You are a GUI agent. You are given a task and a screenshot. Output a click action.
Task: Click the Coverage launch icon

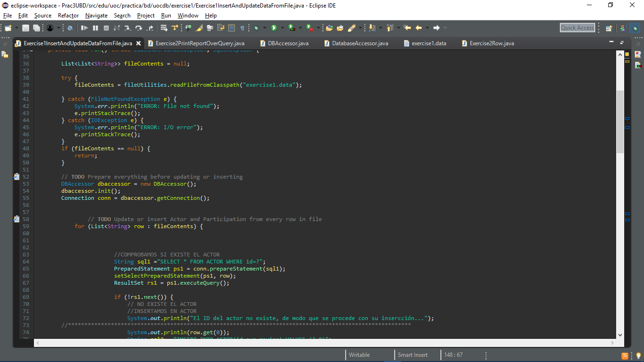tap(292, 28)
